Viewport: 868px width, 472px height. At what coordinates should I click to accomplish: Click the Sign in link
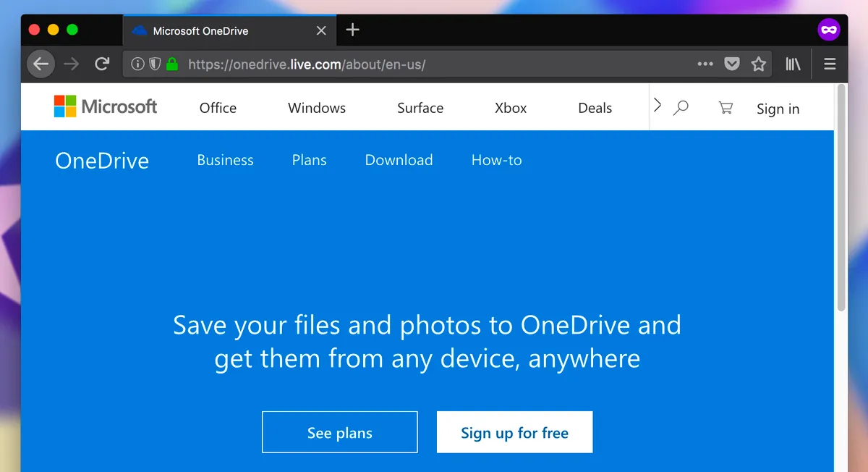pos(778,109)
